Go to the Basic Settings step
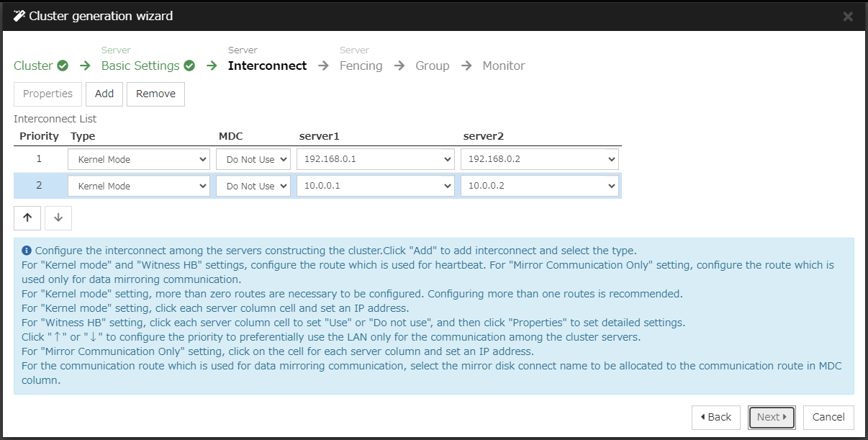868x440 pixels. pyautogui.click(x=140, y=66)
